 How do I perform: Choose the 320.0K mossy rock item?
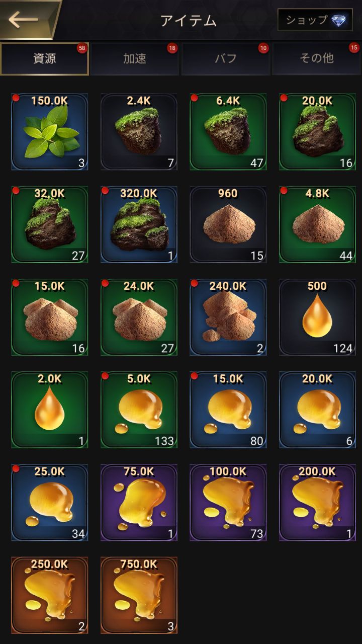point(139,224)
